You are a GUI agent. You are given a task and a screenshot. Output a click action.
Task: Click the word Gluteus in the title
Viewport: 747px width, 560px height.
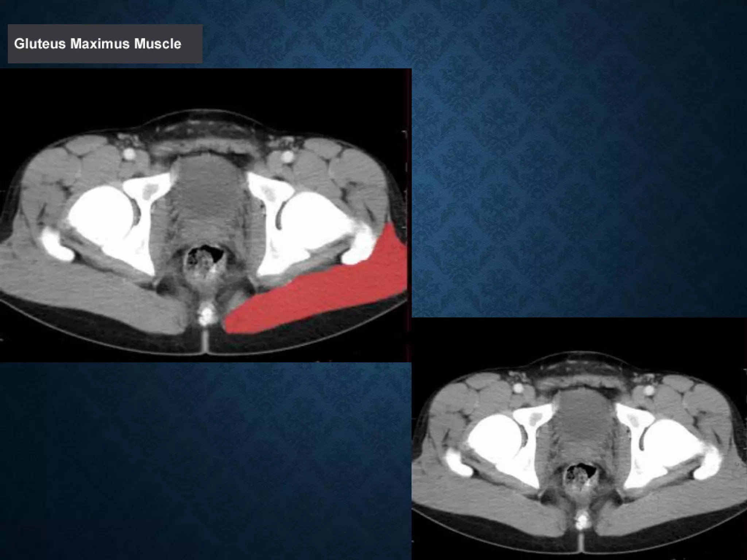(x=40, y=44)
